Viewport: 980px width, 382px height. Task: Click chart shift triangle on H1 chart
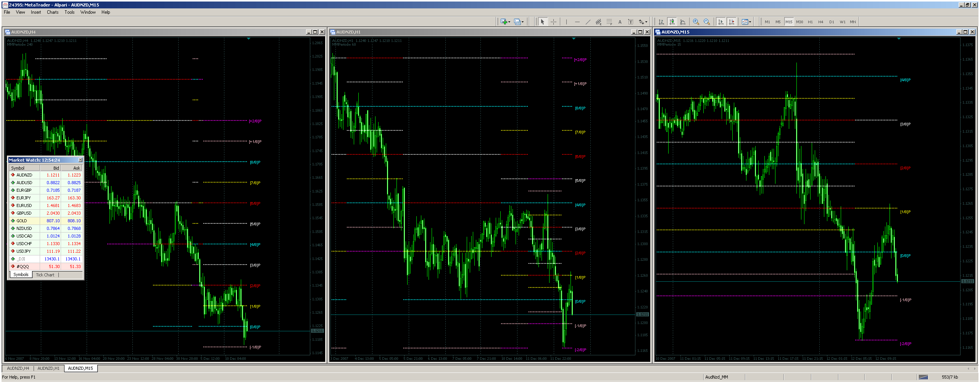point(574,39)
